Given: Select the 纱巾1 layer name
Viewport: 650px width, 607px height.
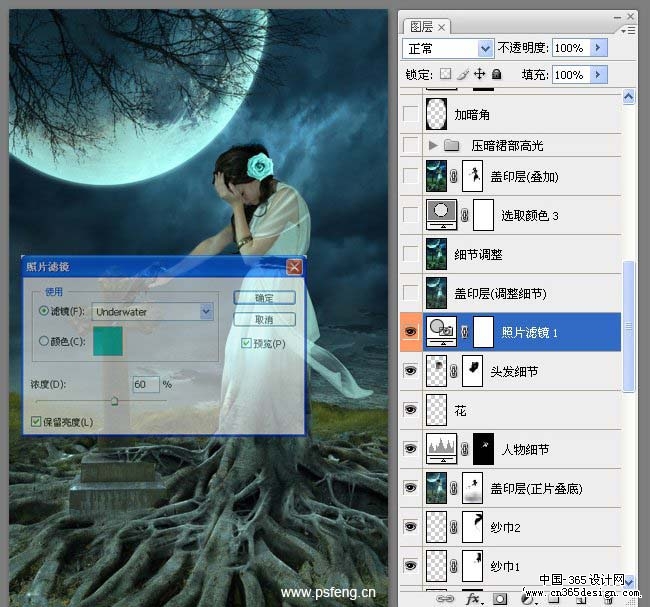Looking at the screenshot, I should tap(504, 566).
